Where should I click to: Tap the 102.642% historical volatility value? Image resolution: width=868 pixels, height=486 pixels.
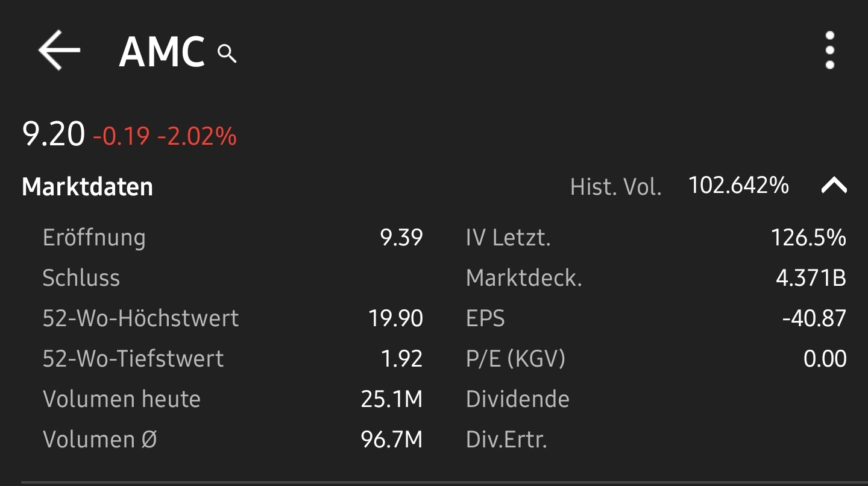point(738,186)
